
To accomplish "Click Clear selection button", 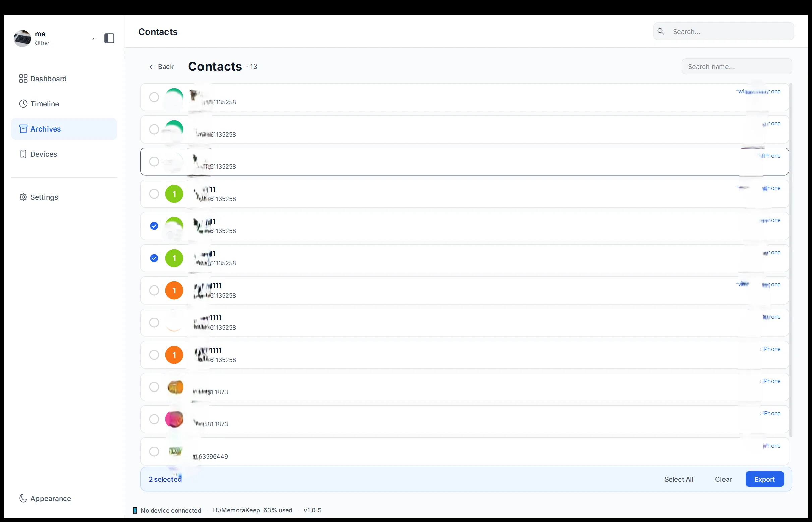I will click(x=723, y=479).
